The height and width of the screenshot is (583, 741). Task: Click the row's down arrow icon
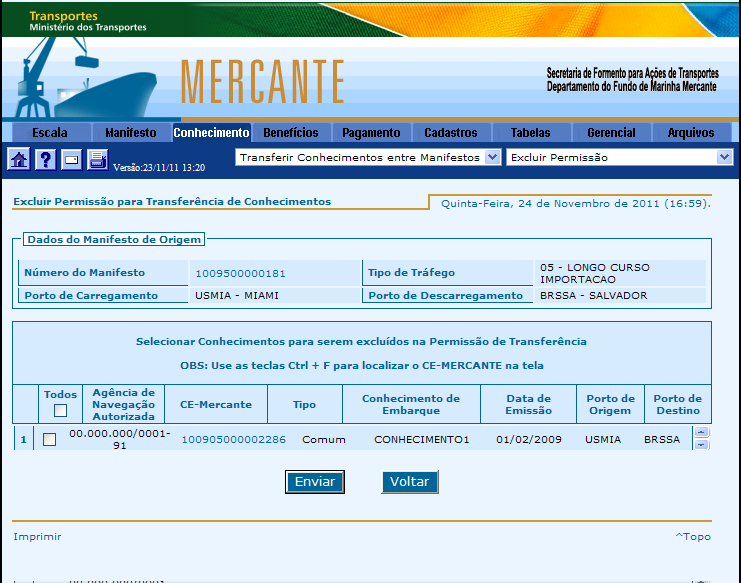click(701, 444)
